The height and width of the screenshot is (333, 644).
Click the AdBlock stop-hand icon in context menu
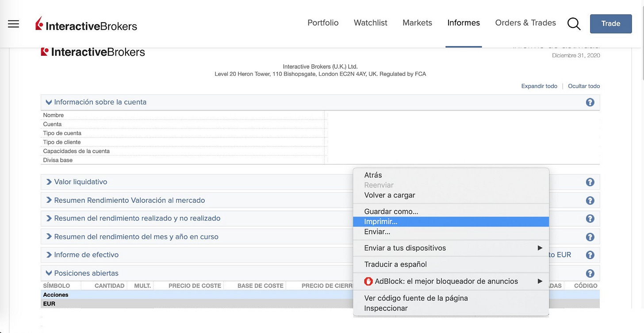tap(368, 281)
